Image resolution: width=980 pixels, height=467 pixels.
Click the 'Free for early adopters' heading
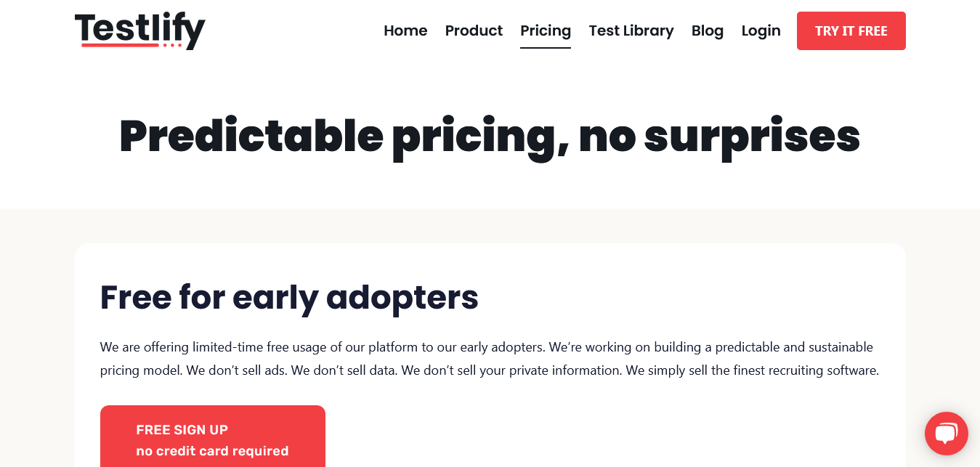click(288, 298)
